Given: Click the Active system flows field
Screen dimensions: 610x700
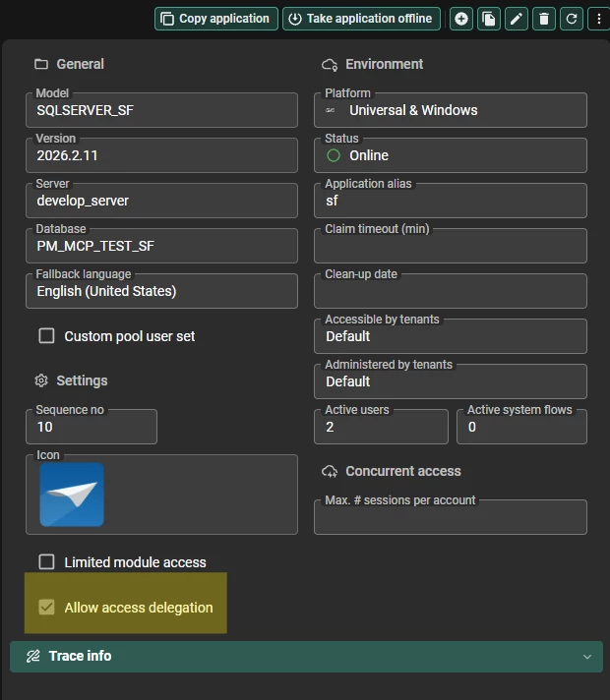Looking at the screenshot, I should point(521,427).
